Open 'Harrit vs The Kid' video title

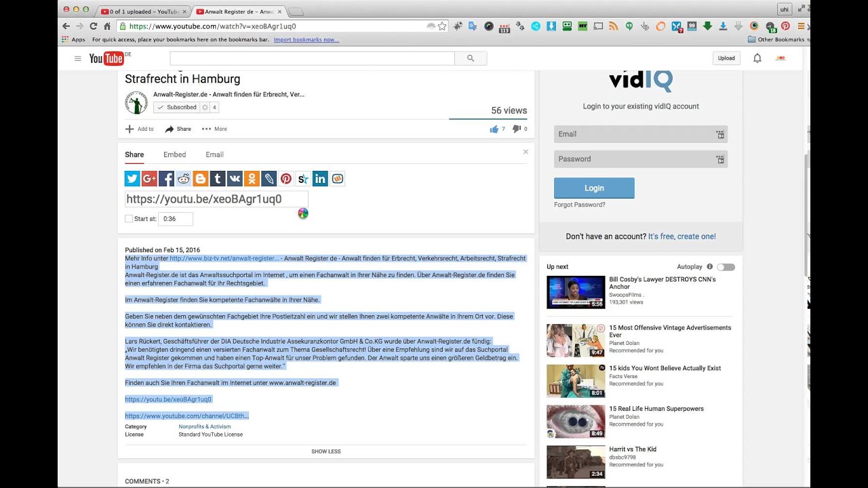click(633, 449)
